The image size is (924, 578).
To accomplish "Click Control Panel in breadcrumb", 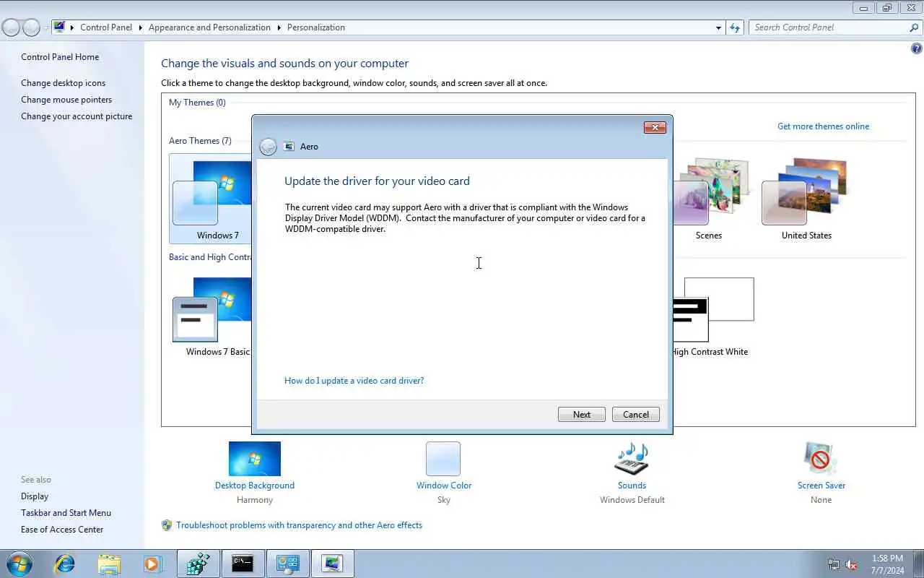I will click(106, 27).
